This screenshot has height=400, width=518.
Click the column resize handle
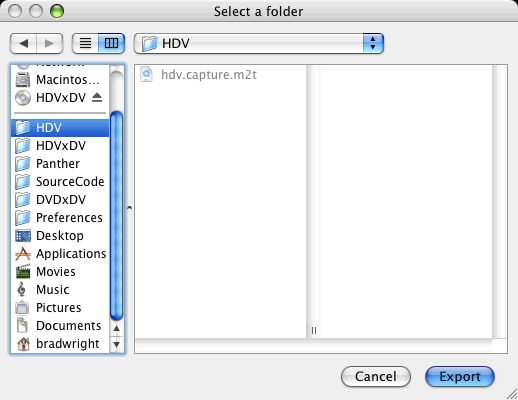314,330
